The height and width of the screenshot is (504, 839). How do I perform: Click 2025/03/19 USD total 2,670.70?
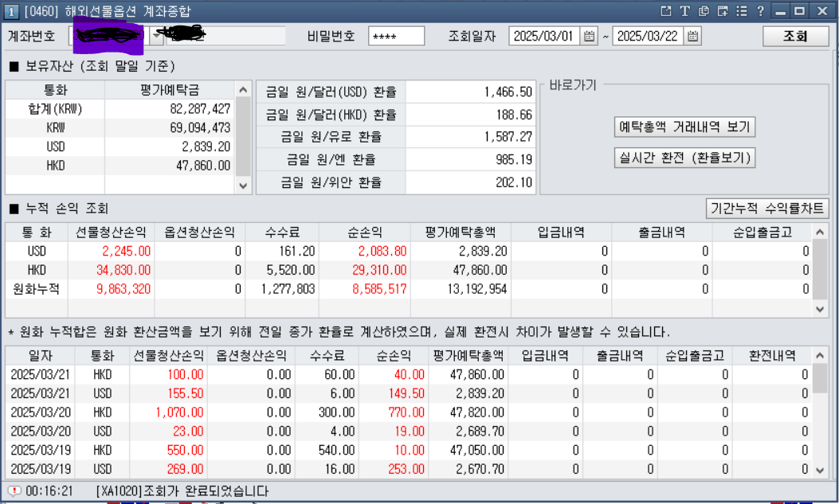[480, 469]
